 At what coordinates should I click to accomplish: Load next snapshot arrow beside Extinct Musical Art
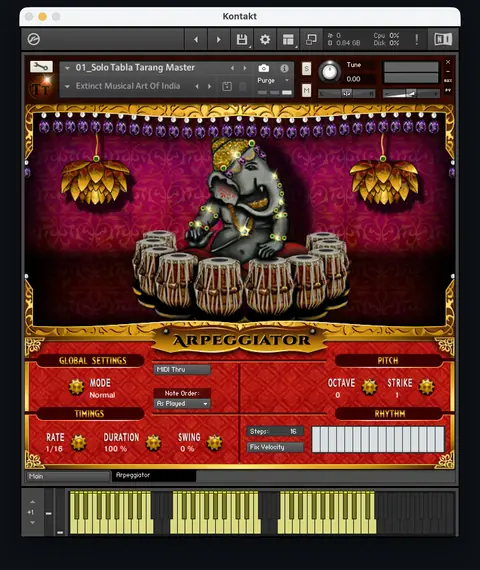[209, 86]
